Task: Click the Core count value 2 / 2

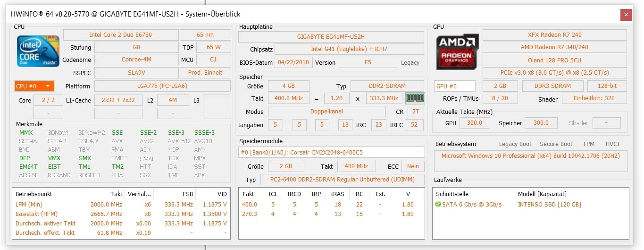Action: (48, 100)
